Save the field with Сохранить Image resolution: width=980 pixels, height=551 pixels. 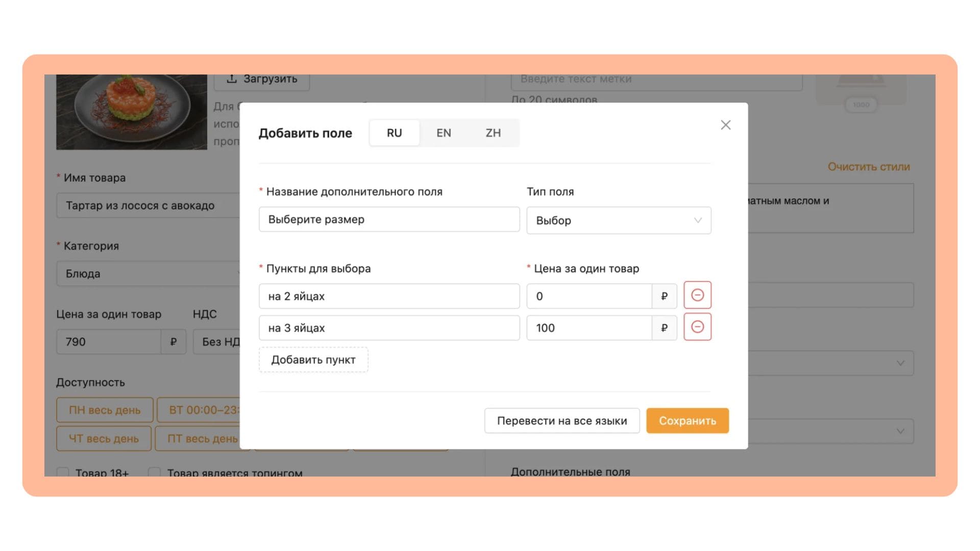click(x=688, y=421)
